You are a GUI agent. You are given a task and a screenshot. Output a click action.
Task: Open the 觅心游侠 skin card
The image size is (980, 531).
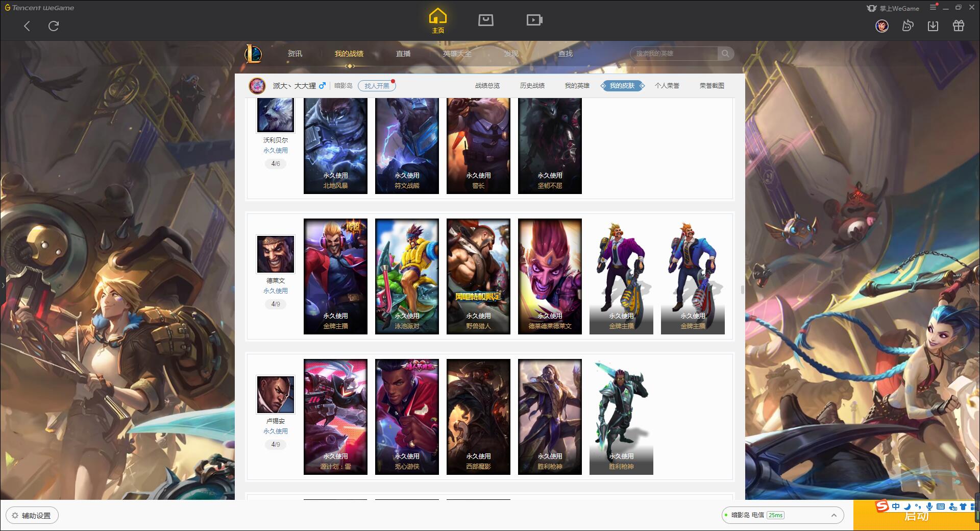coord(407,417)
